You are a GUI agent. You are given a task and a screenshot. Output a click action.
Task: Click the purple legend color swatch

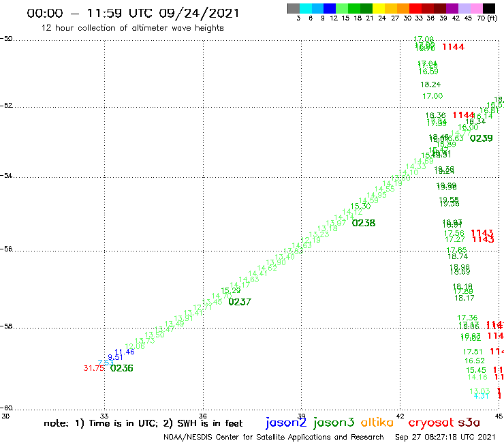coord(452,8)
